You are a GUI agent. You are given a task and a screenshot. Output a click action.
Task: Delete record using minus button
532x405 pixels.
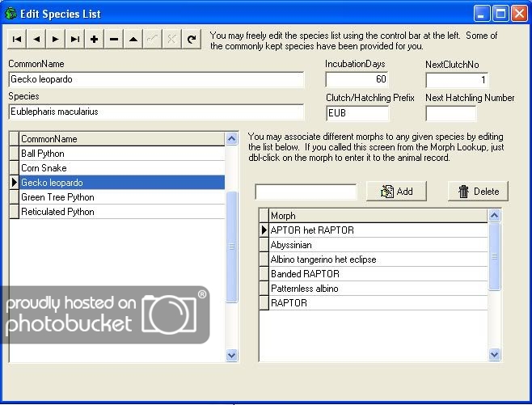pos(114,39)
